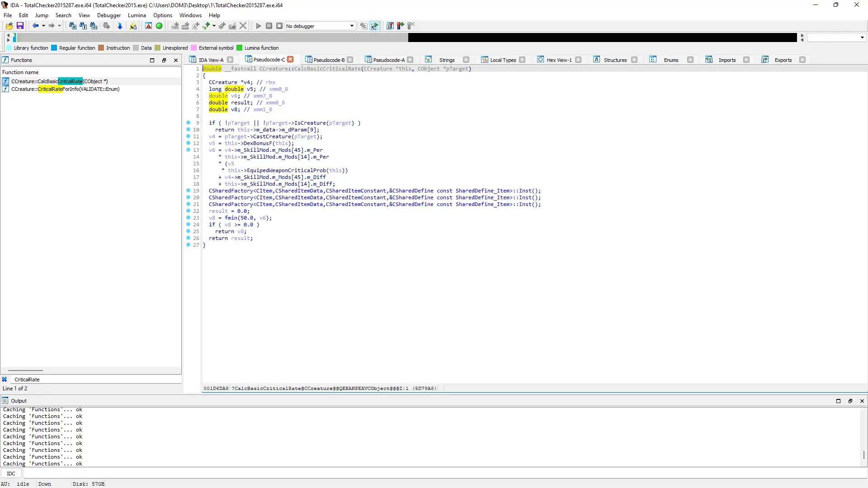Click the blue down-arrow jump icon
868x488 pixels.
120,26
